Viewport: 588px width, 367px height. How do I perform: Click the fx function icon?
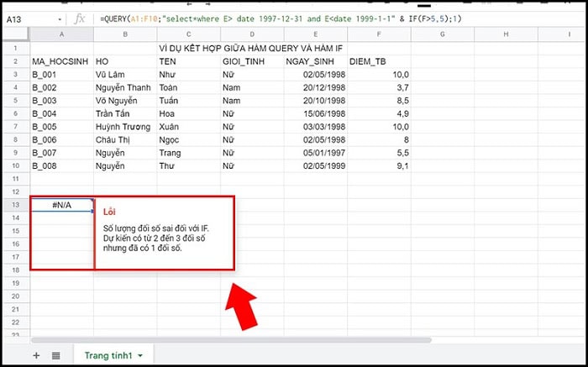[81, 18]
